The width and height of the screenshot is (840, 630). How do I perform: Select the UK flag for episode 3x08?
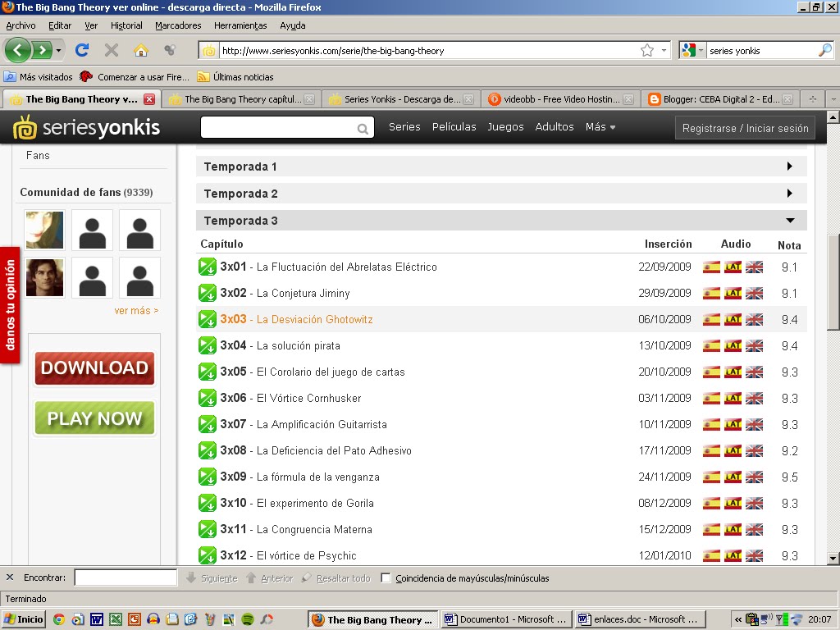click(755, 450)
